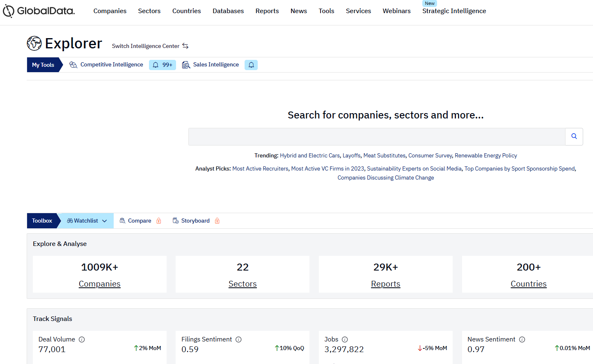Open the Tools top menu
Screen dimensions: 593x364
[x=327, y=11]
